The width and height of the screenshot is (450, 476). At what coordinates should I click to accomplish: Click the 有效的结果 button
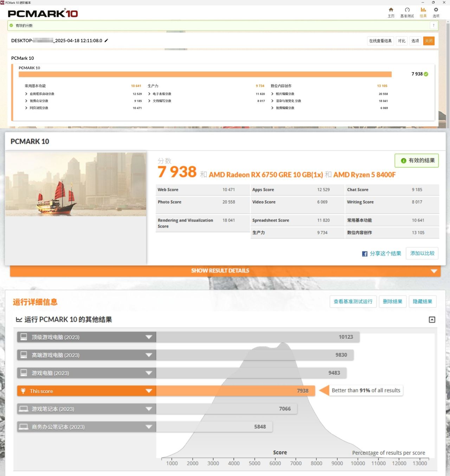point(417,160)
